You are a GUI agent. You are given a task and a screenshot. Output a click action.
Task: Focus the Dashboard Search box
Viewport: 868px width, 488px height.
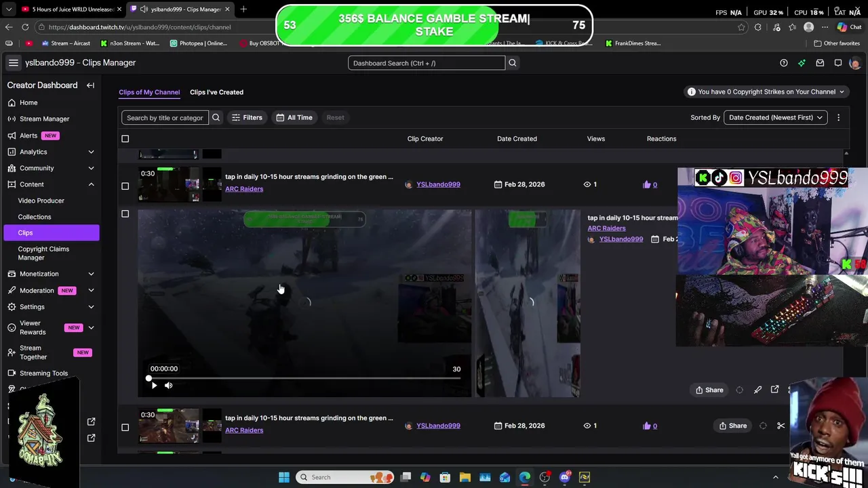pyautogui.click(x=427, y=63)
